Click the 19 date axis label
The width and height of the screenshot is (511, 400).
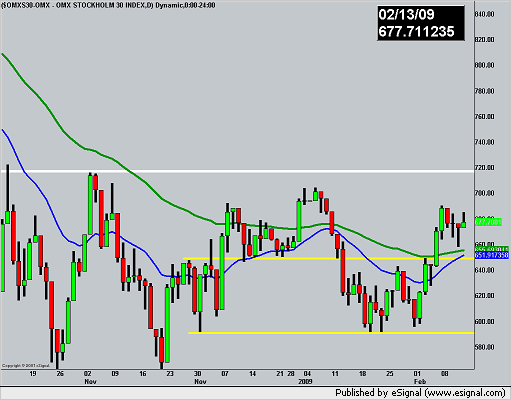(x=33, y=374)
